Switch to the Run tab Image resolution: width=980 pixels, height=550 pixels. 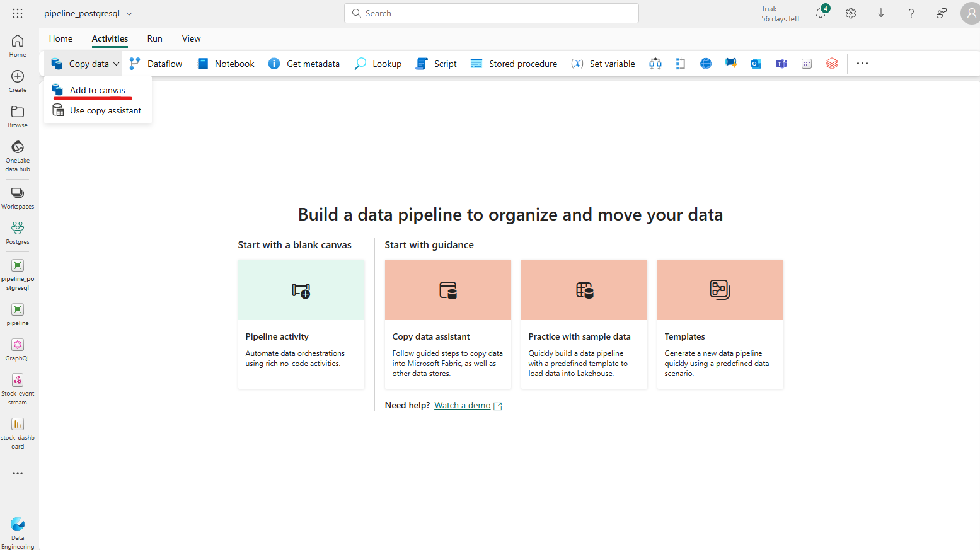click(155, 38)
